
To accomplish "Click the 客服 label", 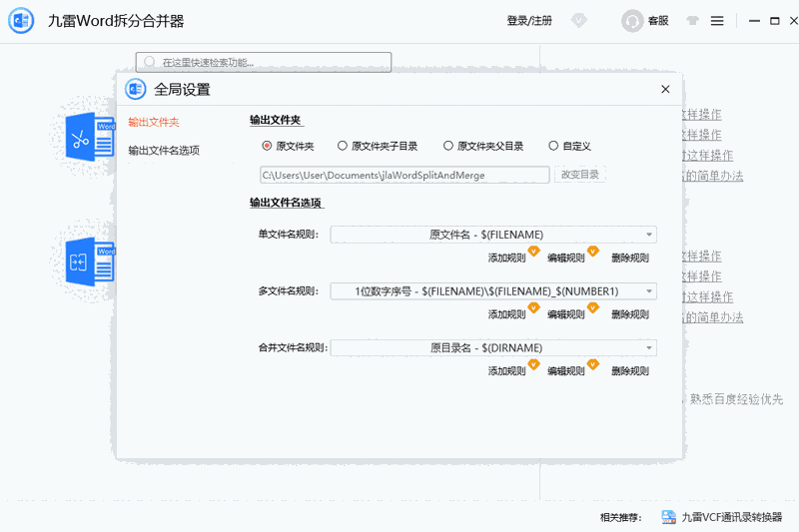I will 658,21.
